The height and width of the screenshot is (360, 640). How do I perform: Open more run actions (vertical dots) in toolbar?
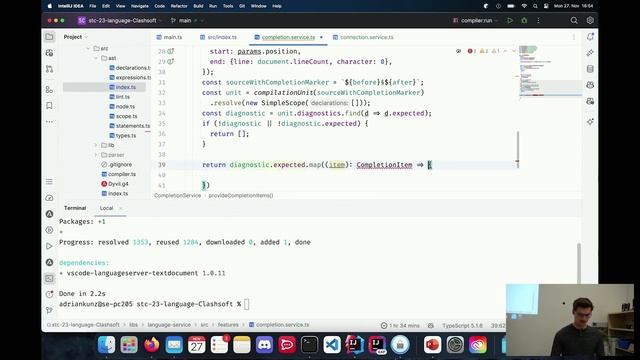click(538, 20)
